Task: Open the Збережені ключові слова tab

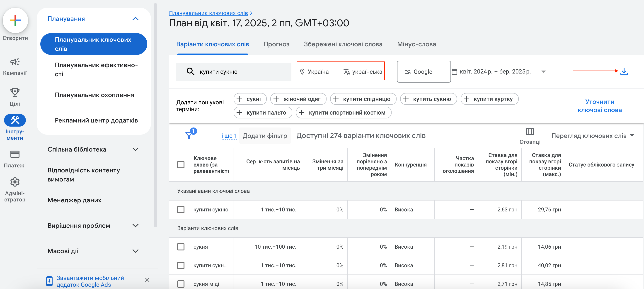Action: pos(343,44)
